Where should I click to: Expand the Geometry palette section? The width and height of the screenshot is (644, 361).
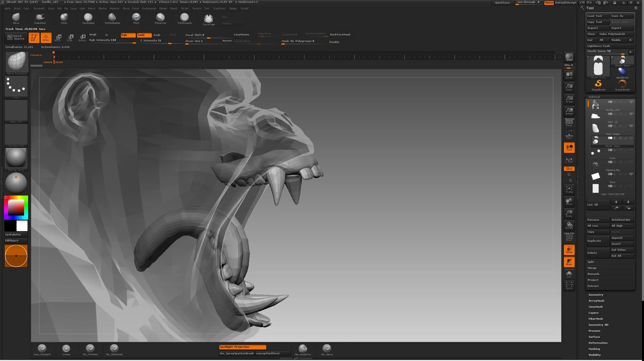(596, 295)
